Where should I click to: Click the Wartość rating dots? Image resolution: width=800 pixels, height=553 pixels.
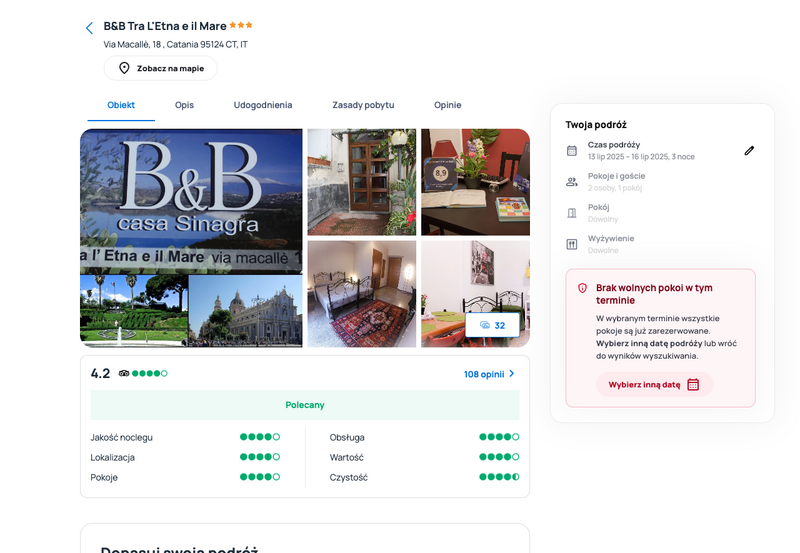tap(499, 457)
